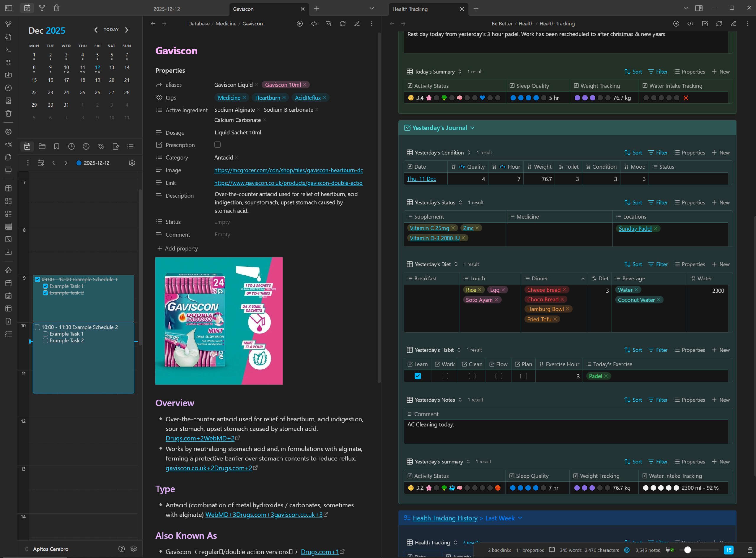Screen dimensions: 756x558
Task: Open the tab list dropdown beside the Gaviscon tab group
Action: [372, 9]
